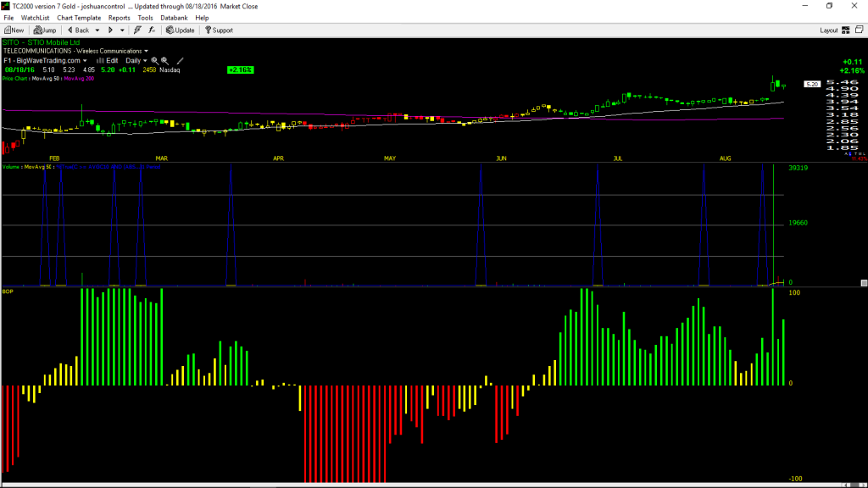Click the SITO - STIO Mobile Ltd title
This screenshot has width=868, height=488.
click(x=41, y=42)
